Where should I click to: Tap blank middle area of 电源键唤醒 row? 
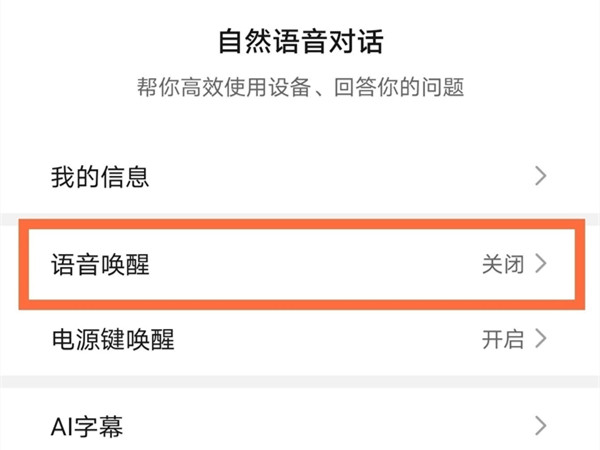click(330, 339)
